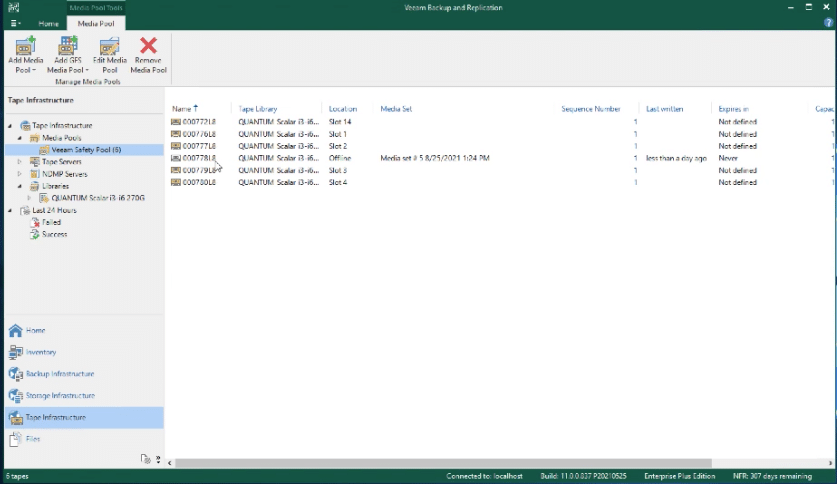Select tape 000778L8 row
This screenshot has height=484, width=837.
pos(500,158)
